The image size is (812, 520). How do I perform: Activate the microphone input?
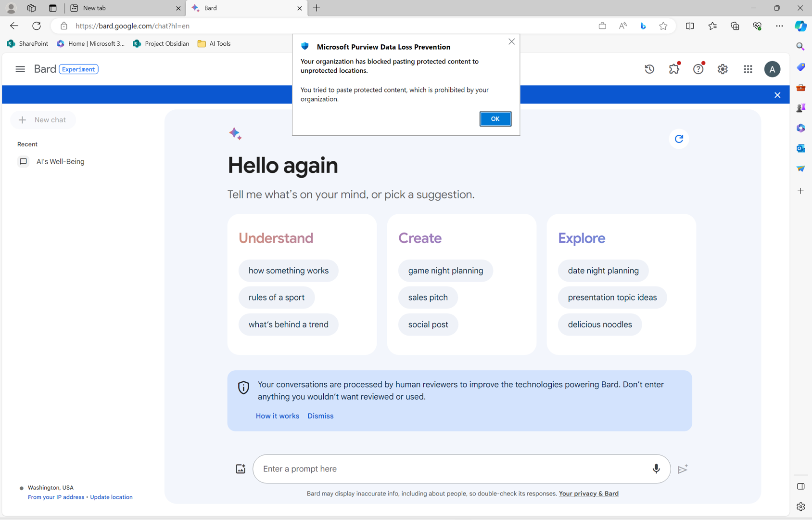(656, 469)
